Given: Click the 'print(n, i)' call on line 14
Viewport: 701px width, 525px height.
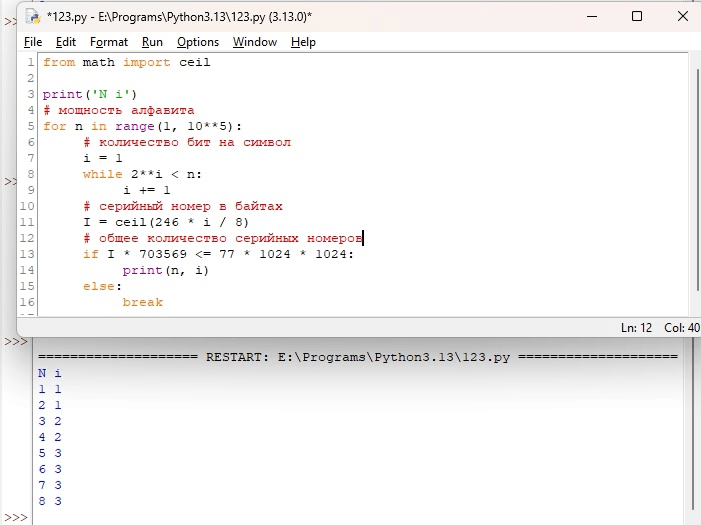Looking at the screenshot, I should [x=166, y=270].
